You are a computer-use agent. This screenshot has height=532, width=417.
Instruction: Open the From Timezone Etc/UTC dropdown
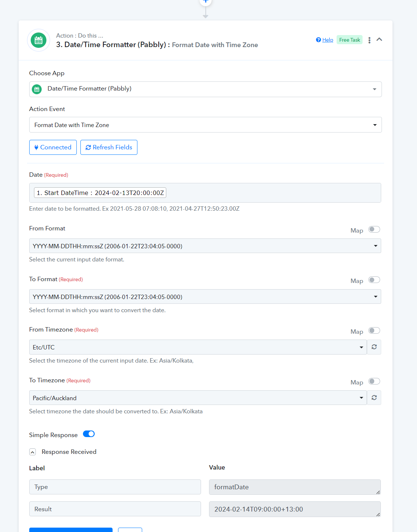(x=198, y=347)
